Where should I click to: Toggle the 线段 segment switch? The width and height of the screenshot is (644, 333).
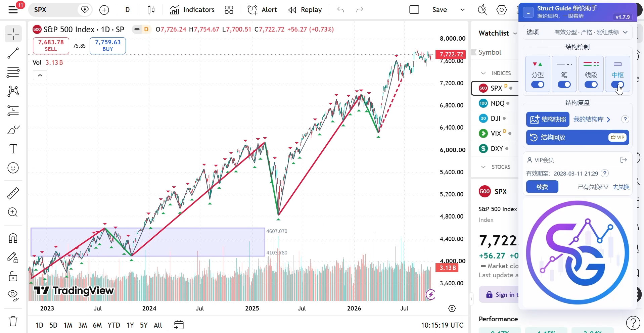click(x=591, y=85)
